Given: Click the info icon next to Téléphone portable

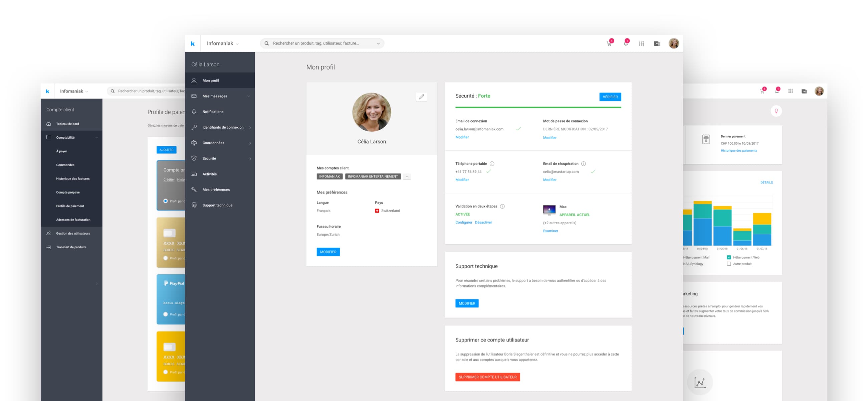Looking at the screenshot, I should pyautogui.click(x=492, y=164).
